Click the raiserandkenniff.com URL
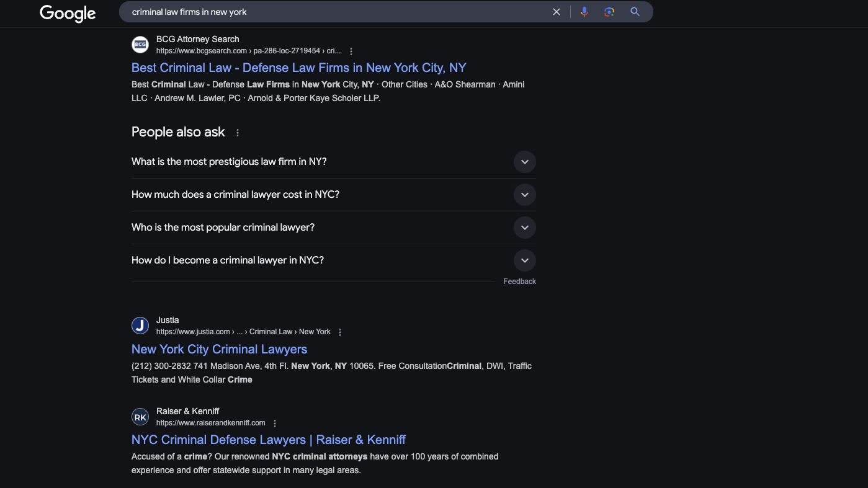Image resolution: width=868 pixels, height=488 pixels. pyautogui.click(x=210, y=423)
